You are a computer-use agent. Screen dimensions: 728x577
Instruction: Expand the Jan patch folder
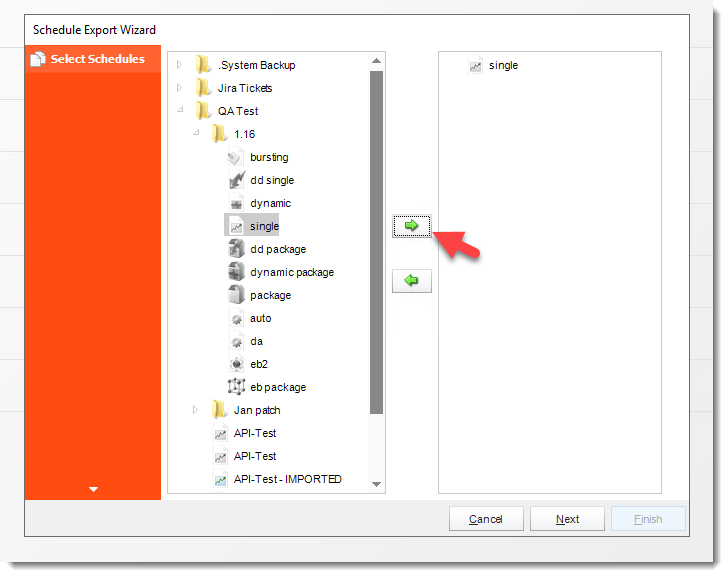[x=195, y=410]
